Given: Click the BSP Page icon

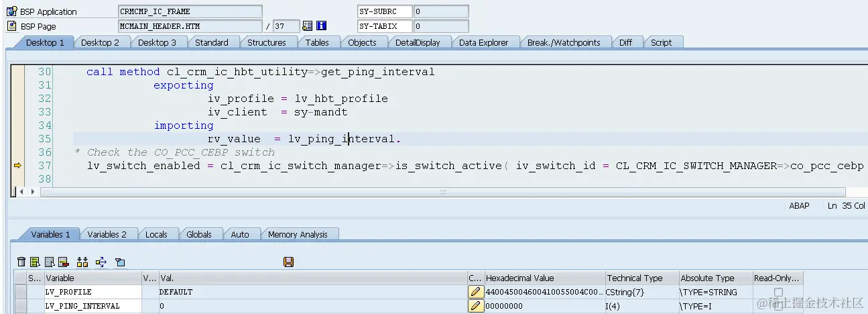Looking at the screenshot, I should click(11, 26).
